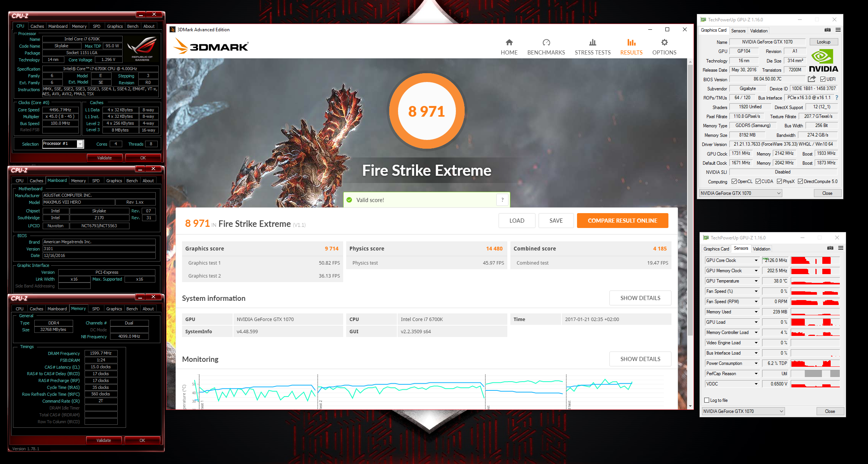Toggle the PhysX checkbox

click(780, 181)
